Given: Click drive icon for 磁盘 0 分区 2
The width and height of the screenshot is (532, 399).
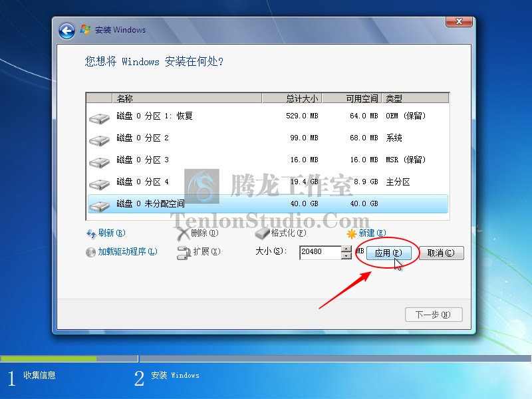Looking at the screenshot, I should [99, 140].
